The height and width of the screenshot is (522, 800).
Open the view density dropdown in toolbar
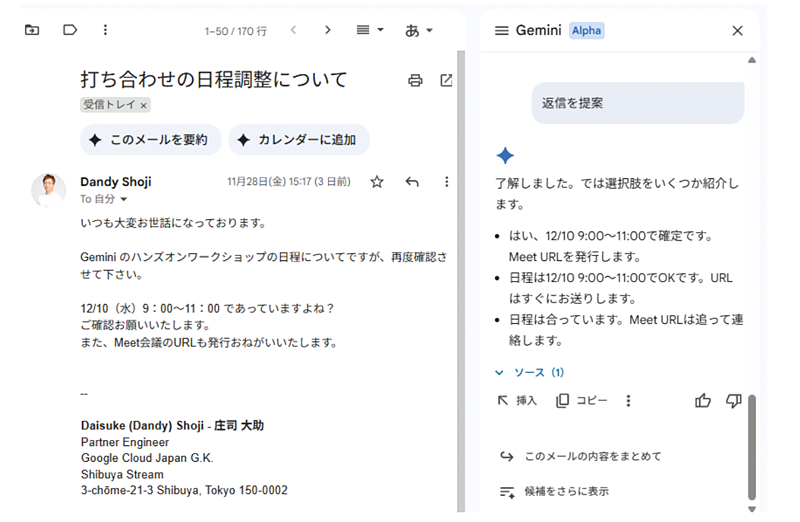coord(370,30)
